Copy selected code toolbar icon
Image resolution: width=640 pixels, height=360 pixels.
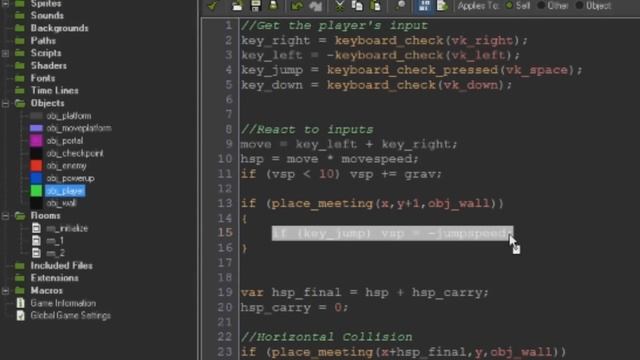coord(357,6)
